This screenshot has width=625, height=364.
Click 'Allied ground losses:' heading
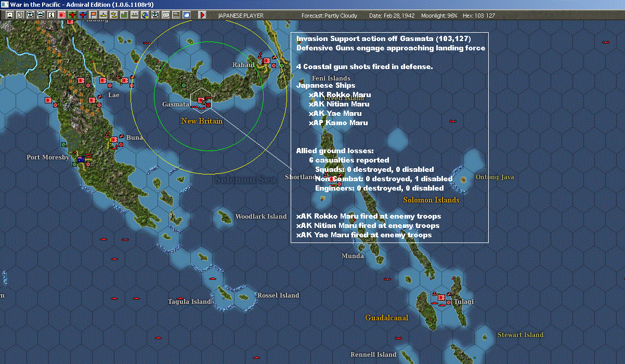(335, 151)
